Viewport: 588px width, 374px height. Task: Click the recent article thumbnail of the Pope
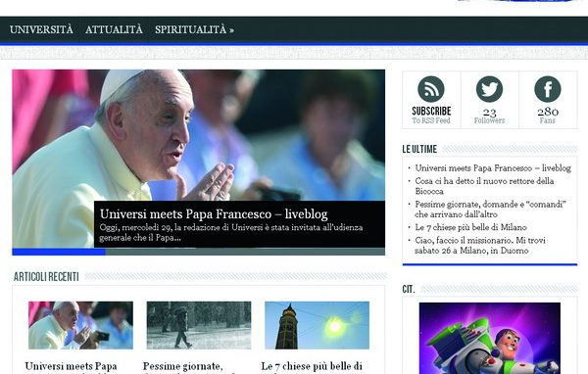point(80,325)
